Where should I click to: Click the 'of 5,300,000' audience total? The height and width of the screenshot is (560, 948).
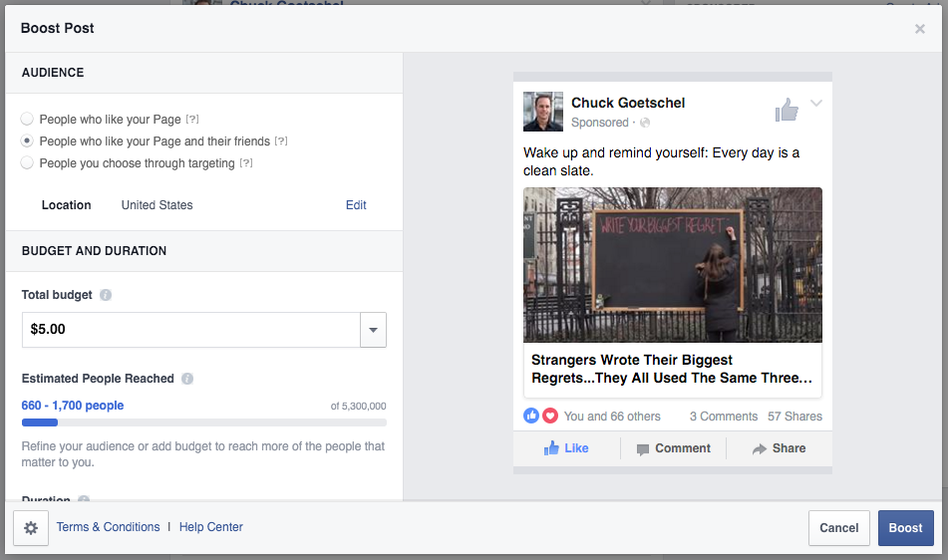pyautogui.click(x=358, y=406)
